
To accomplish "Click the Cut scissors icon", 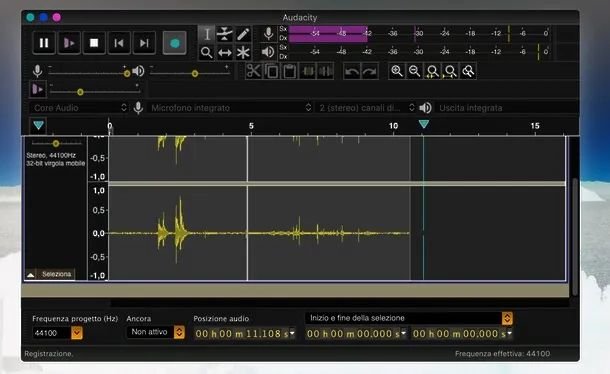I will [x=254, y=71].
